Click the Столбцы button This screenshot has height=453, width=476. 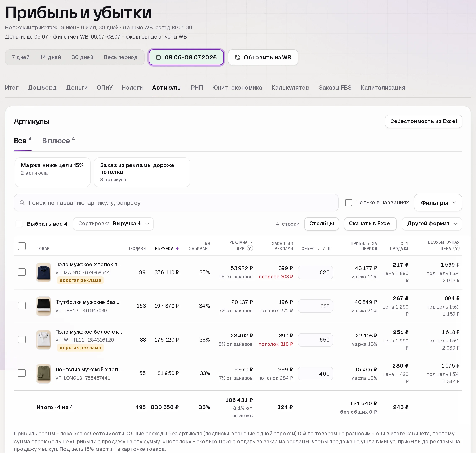point(321,224)
